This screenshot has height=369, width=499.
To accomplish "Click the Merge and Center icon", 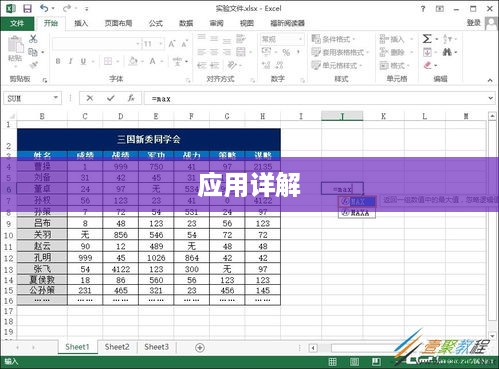I will click(241, 52).
